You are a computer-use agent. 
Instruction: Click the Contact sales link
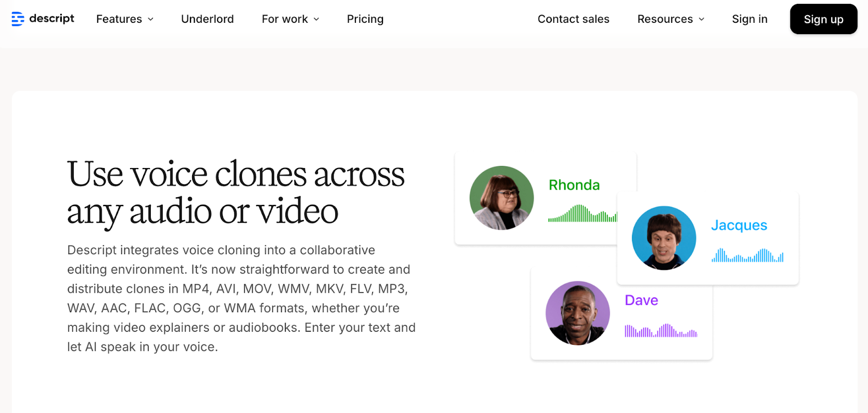pos(573,19)
